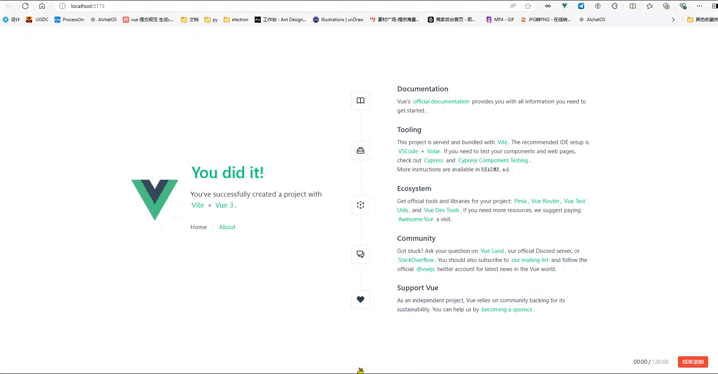Click the Ecosystem icon
718x374 pixels.
(360, 205)
